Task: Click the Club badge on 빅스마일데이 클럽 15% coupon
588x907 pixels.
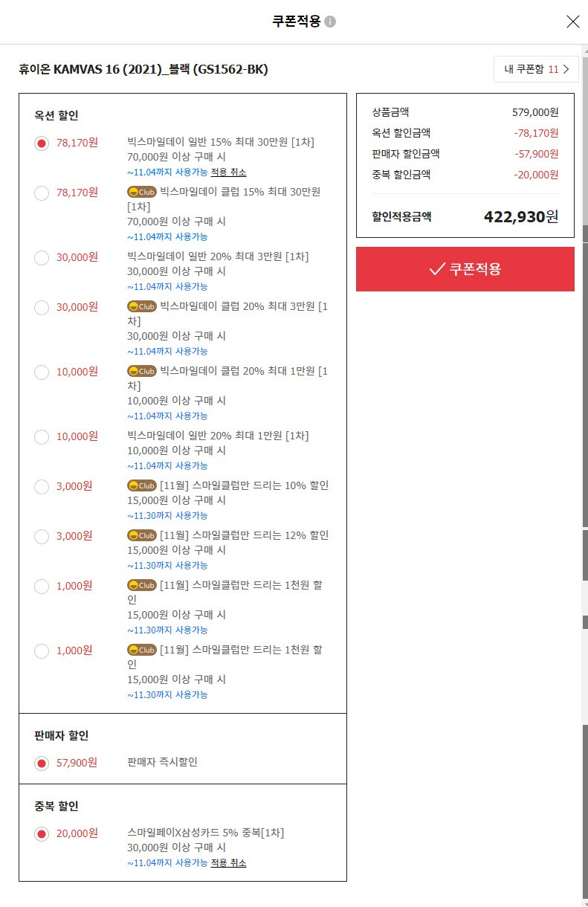Action: (x=142, y=192)
